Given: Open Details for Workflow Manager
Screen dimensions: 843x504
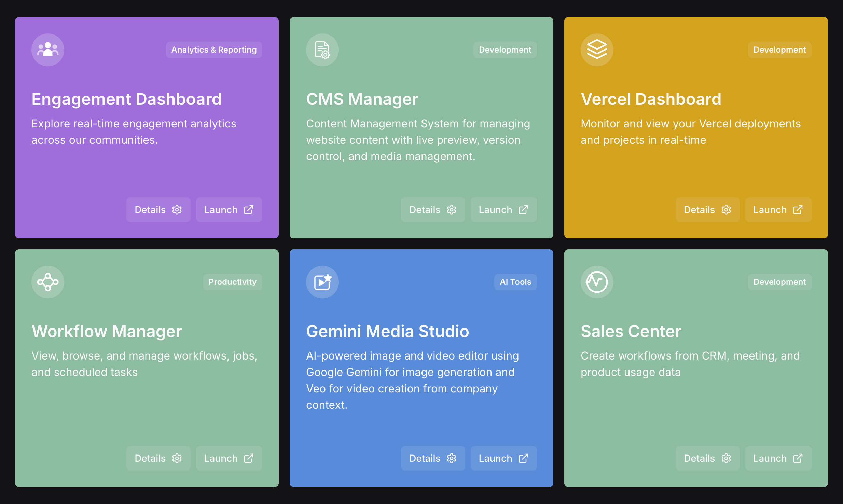Looking at the screenshot, I should (x=158, y=458).
